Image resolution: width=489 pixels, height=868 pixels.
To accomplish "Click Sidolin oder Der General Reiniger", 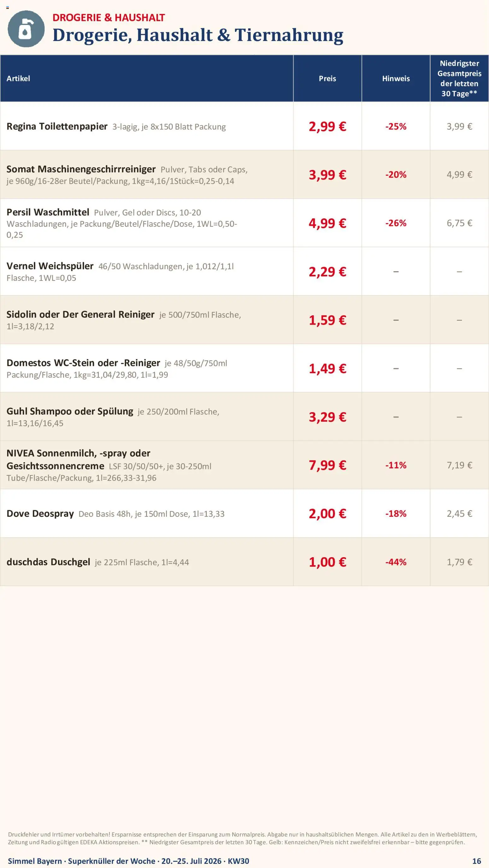I will click(80, 314).
